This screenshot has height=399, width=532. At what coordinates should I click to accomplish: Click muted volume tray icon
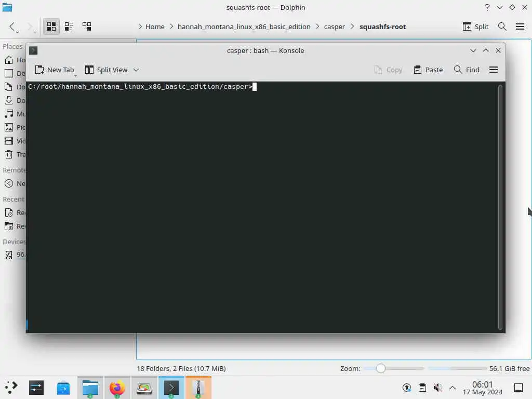pos(437,388)
